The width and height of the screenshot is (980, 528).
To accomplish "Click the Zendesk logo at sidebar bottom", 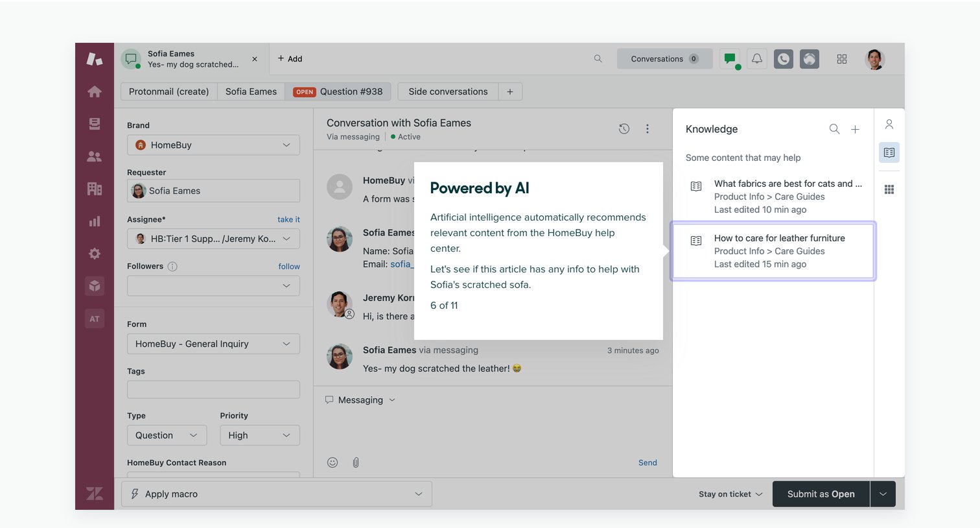I will pos(95,494).
